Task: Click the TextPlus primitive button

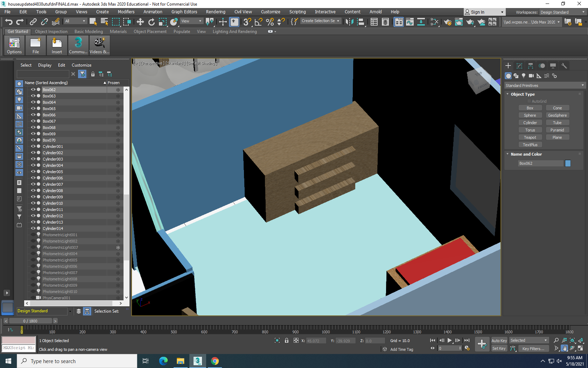Action: (x=530, y=145)
